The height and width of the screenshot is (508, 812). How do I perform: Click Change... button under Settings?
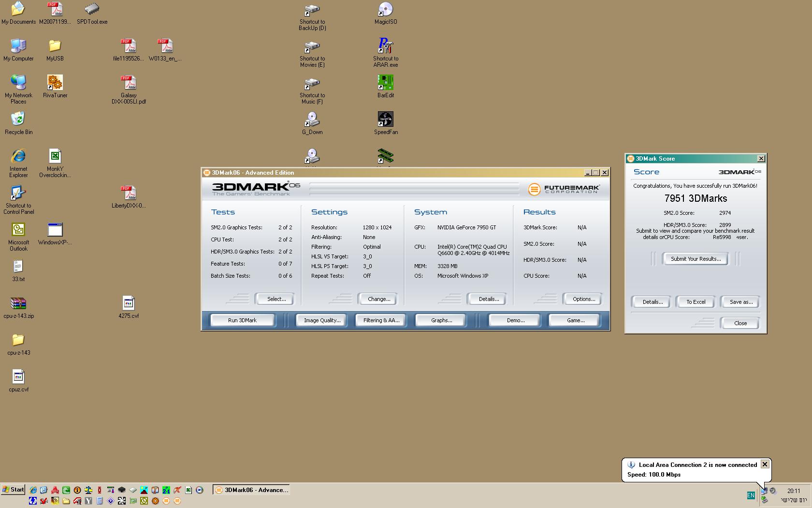[379, 299]
